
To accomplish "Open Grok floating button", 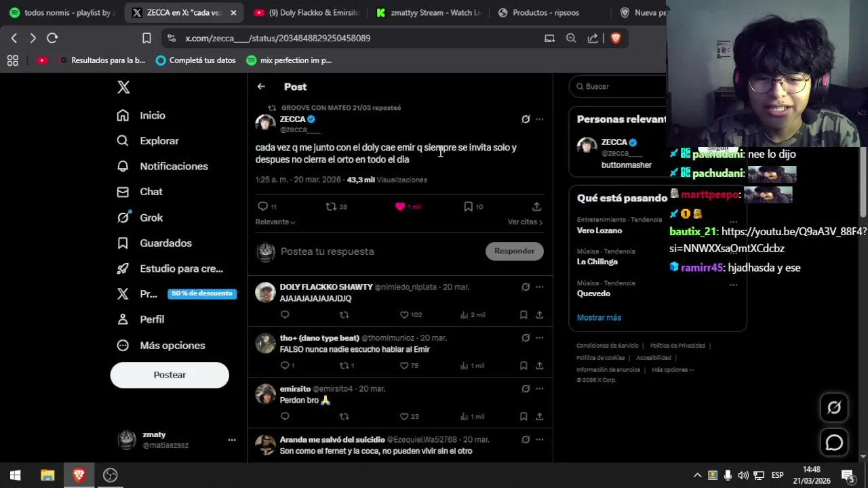I will (x=834, y=407).
